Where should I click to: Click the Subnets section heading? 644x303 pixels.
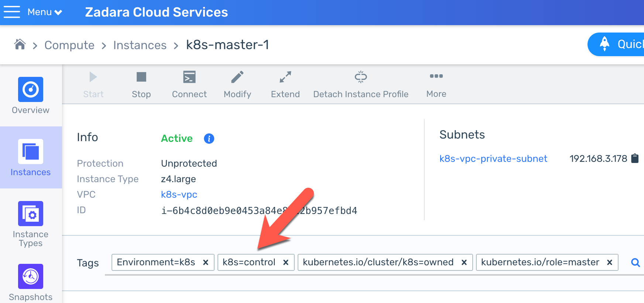point(462,135)
